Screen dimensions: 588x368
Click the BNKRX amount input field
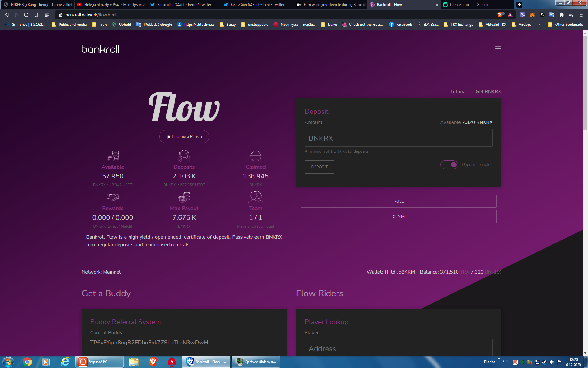click(398, 138)
